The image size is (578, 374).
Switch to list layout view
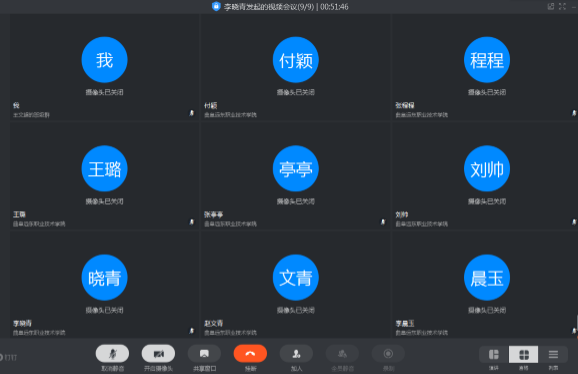[x=553, y=355]
